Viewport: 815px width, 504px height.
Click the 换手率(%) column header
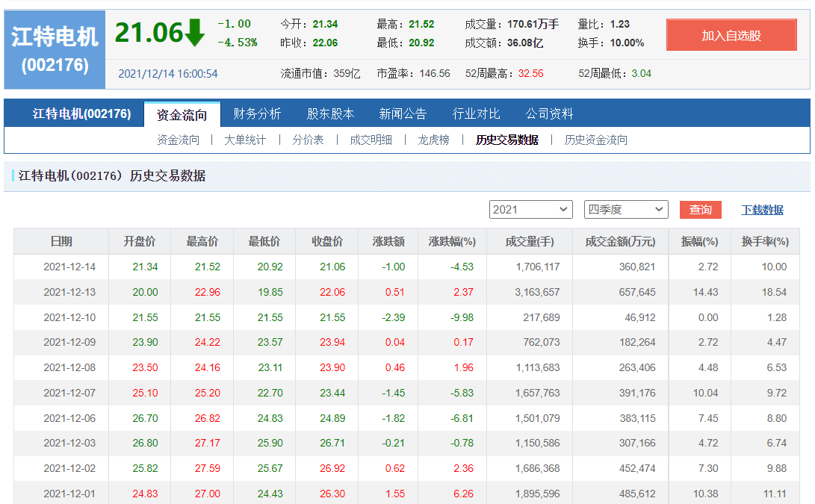coord(765,242)
